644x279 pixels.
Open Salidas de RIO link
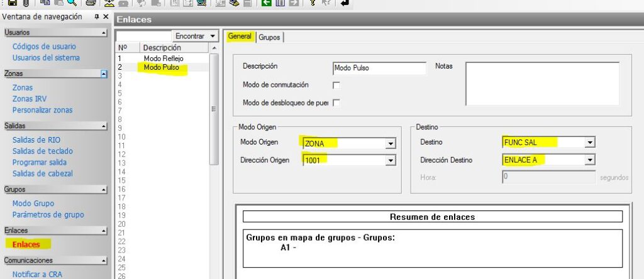click(36, 140)
